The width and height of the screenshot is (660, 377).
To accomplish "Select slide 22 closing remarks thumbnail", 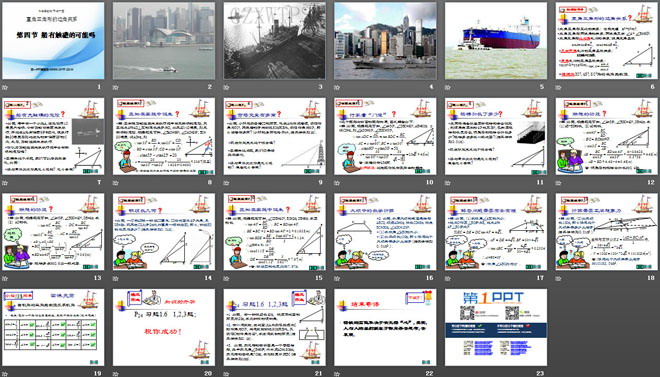I will pyautogui.click(x=385, y=327).
